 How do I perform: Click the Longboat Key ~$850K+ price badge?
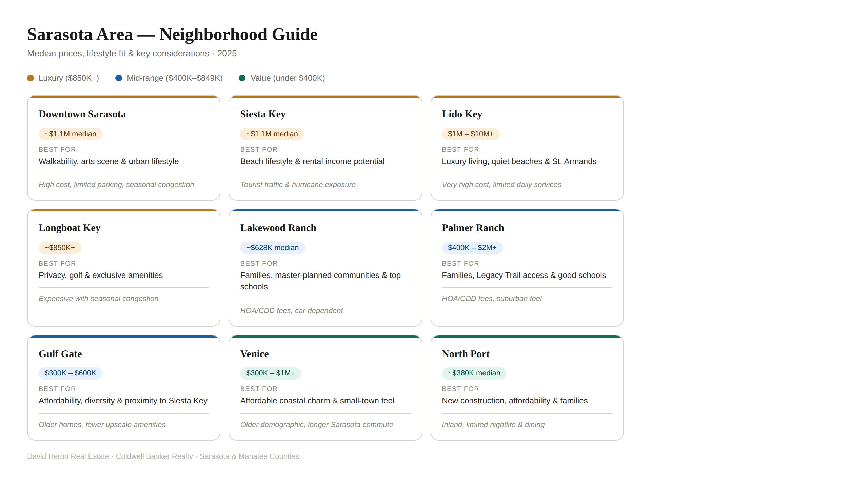tap(60, 248)
